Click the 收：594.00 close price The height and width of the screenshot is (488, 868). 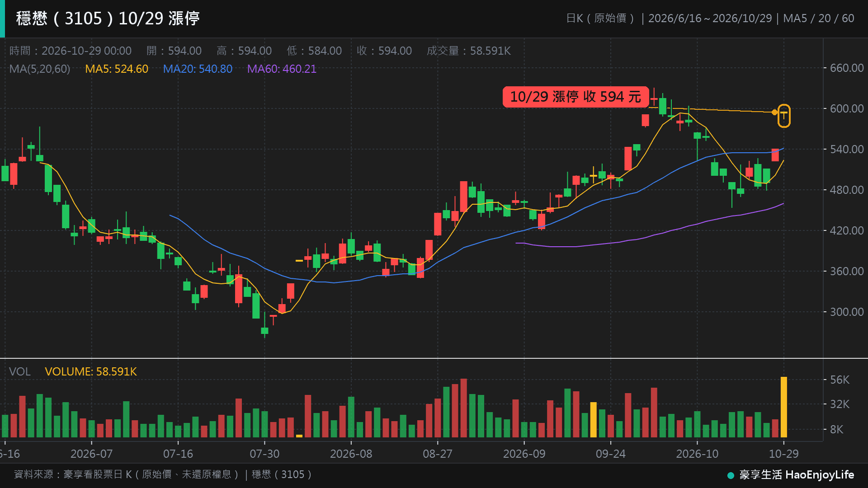(x=384, y=51)
